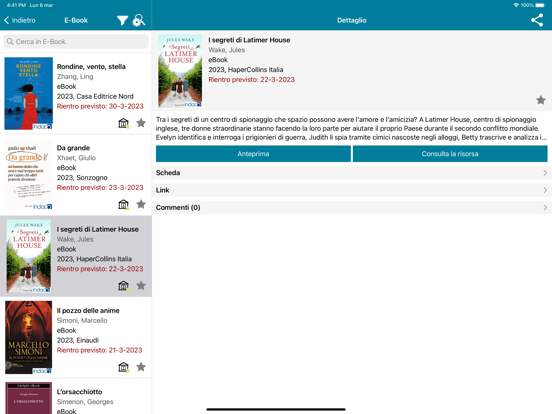Click Rientro previsto: 23-3-2023 text
The image size is (552, 414).
pos(100,188)
